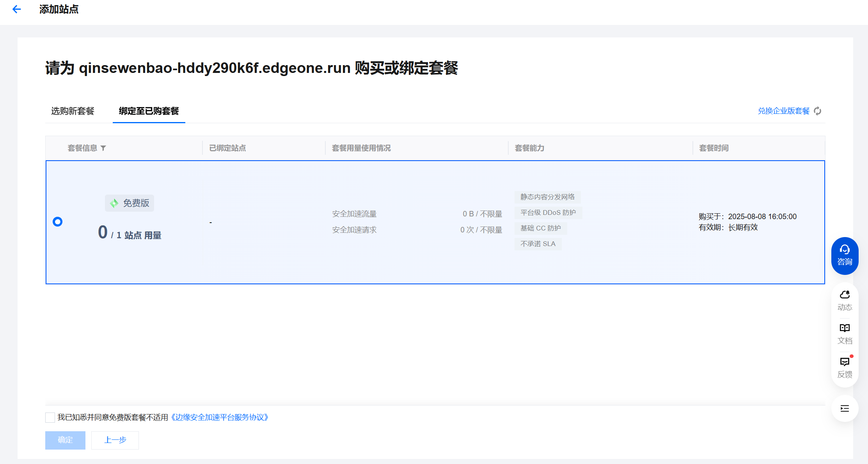Image resolution: width=868 pixels, height=464 pixels.
Task: Open the 套餐信息 column filter dropdown
Action: [103, 148]
